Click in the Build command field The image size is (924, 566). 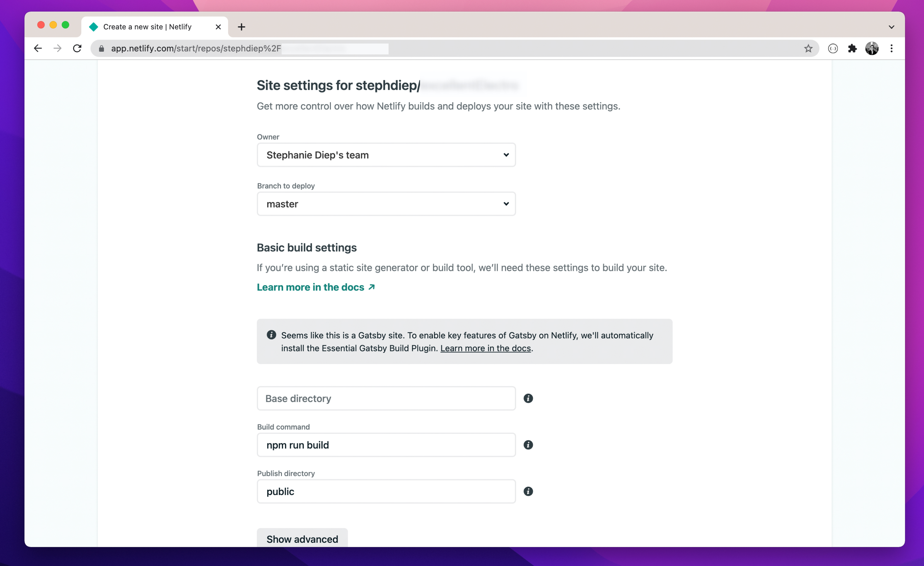coord(386,445)
